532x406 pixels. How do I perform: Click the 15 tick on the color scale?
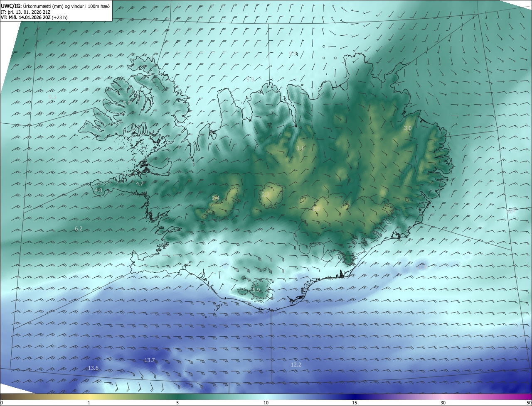pyautogui.click(x=355, y=403)
